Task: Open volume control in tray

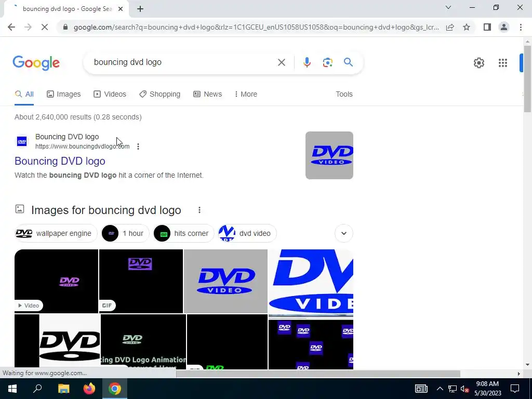Action: (x=464, y=389)
